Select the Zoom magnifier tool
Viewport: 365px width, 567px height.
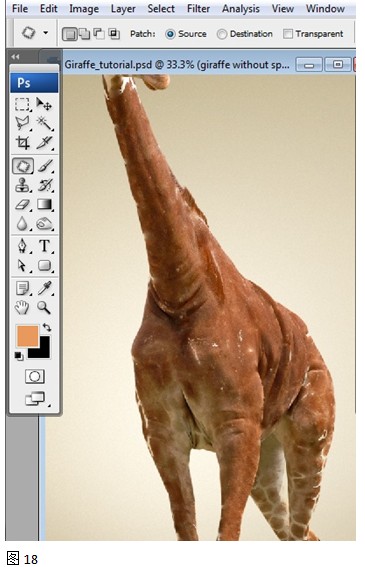click(44, 308)
